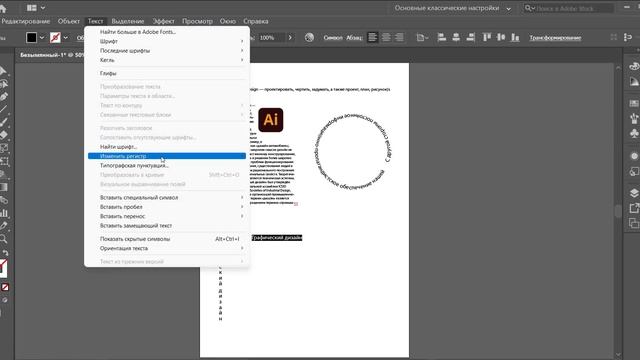The image size is (640, 360).
Task: Open the Brushes panel icon
Action: click(x=634, y=118)
